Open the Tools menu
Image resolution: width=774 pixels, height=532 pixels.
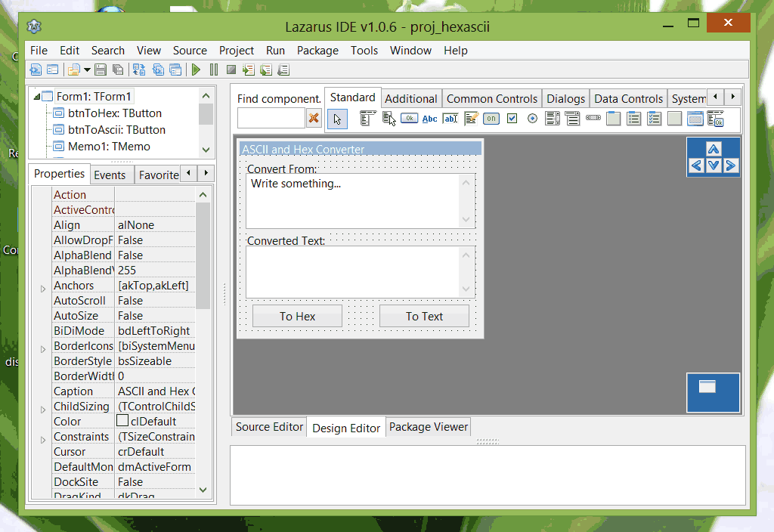[x=364, y=51]
